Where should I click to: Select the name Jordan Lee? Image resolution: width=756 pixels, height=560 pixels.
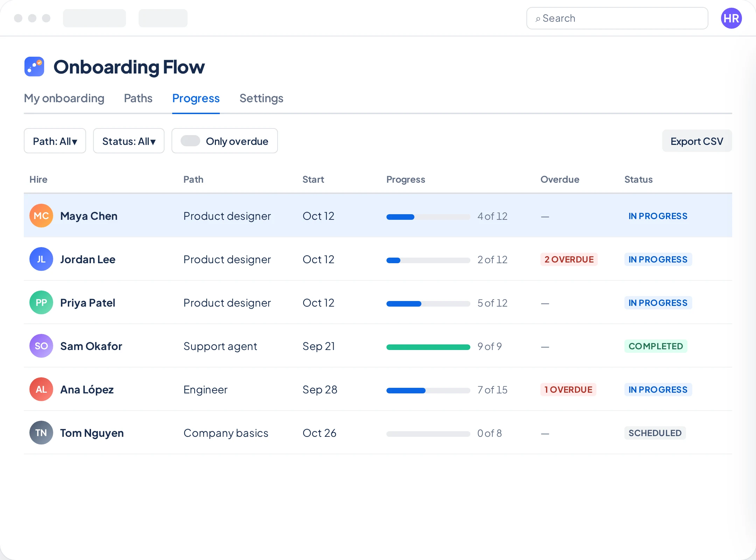pos(88,259)
